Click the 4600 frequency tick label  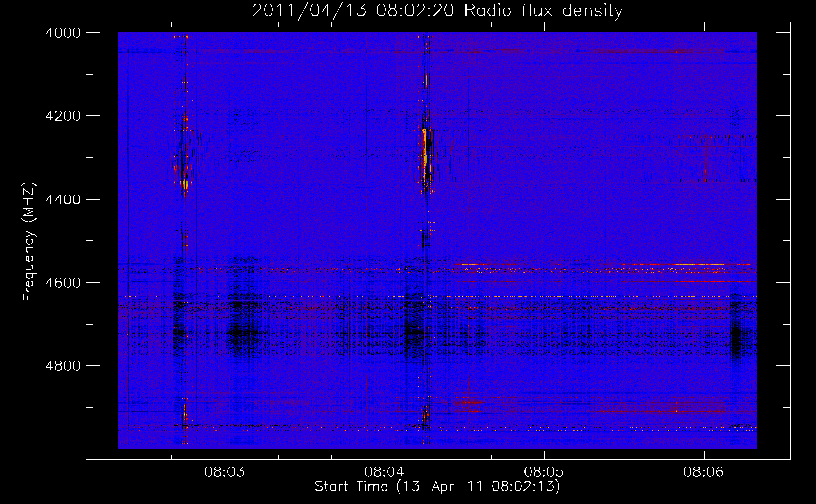63,282
